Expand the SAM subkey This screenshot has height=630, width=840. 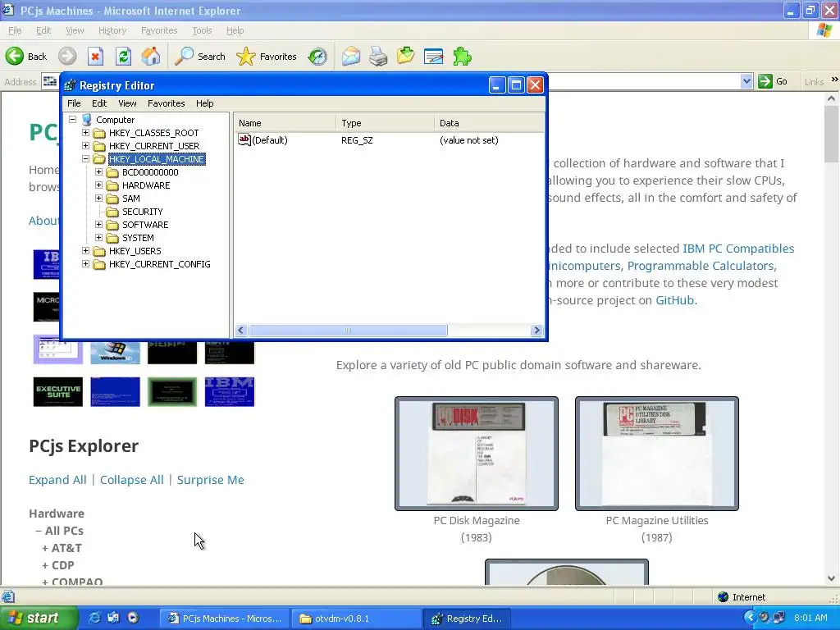point(98,199)
